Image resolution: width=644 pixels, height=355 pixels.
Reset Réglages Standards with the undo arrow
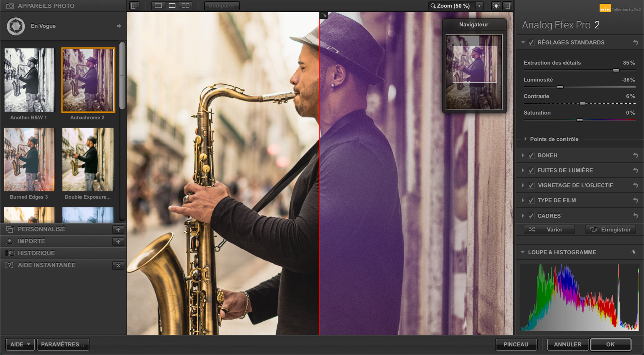click(x=636, y=43)
